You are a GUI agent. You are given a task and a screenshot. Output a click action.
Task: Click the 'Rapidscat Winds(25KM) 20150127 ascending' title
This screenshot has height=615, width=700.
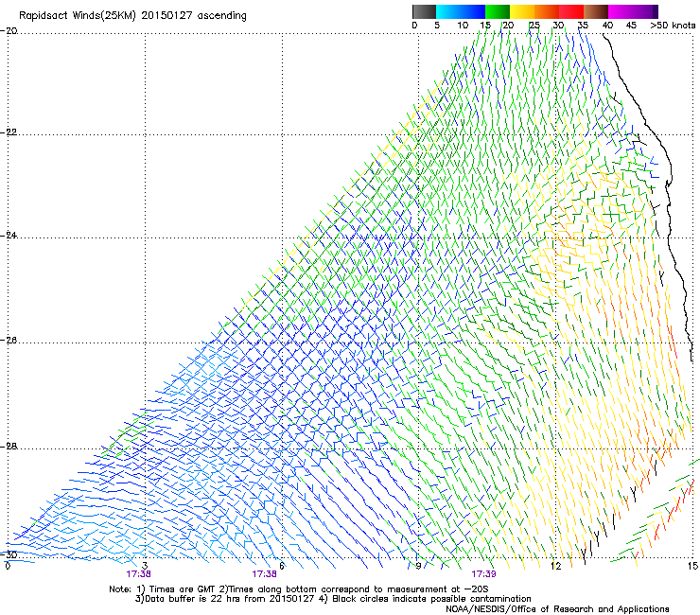pyautogui.click(x=132, y=16)
